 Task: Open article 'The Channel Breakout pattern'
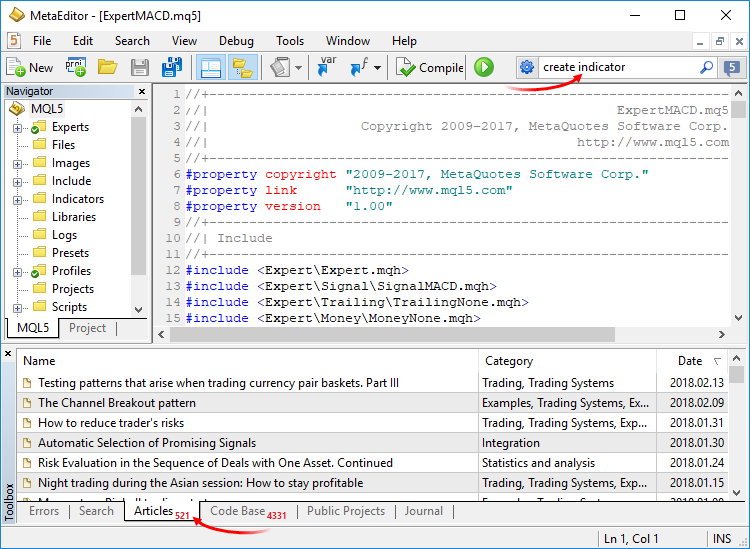117,403
